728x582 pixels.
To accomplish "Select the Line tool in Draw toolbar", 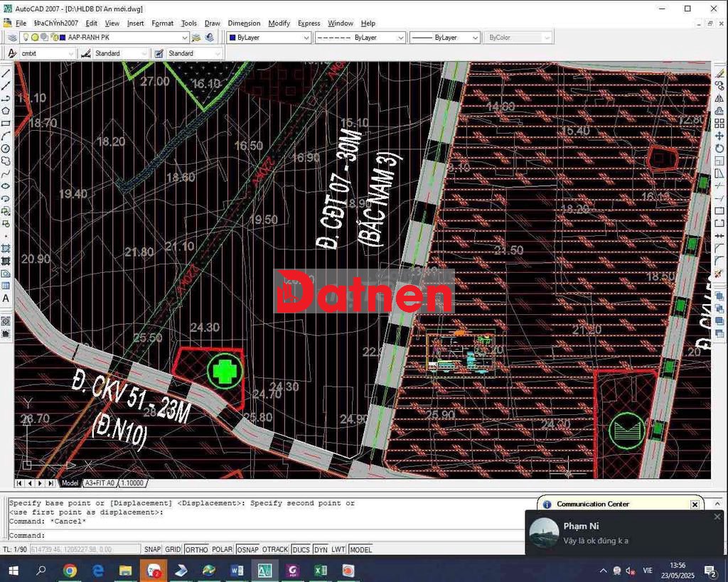I will (x=6, y=73).
